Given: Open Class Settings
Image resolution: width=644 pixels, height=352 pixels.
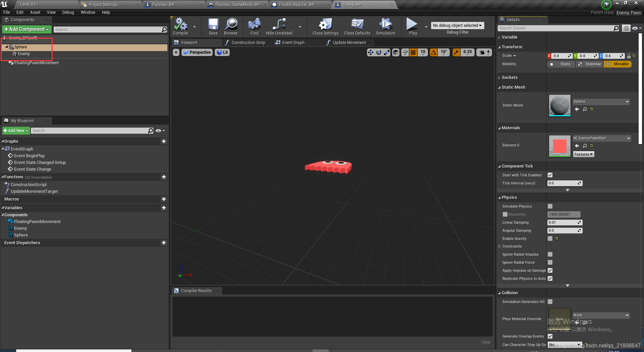Looking at the screenshot, I should coord(325,27).
